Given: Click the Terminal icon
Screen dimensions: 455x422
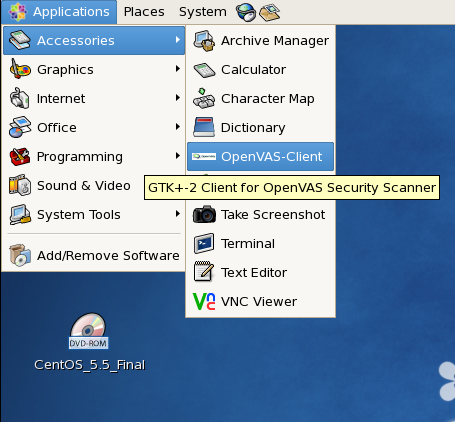Looking at the screenshot, I should tap(204, 243).
